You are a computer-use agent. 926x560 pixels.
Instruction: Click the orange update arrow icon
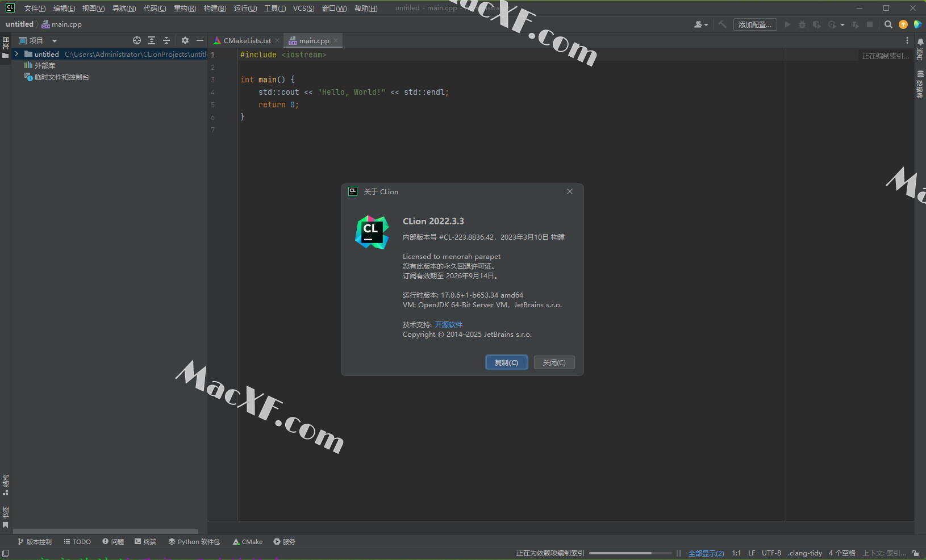pos(903,24)
